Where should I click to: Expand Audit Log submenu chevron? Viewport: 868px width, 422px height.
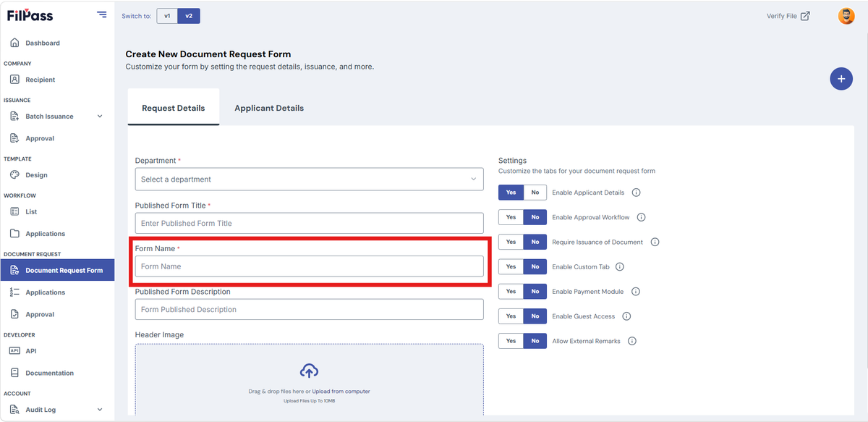pos(100,409)
